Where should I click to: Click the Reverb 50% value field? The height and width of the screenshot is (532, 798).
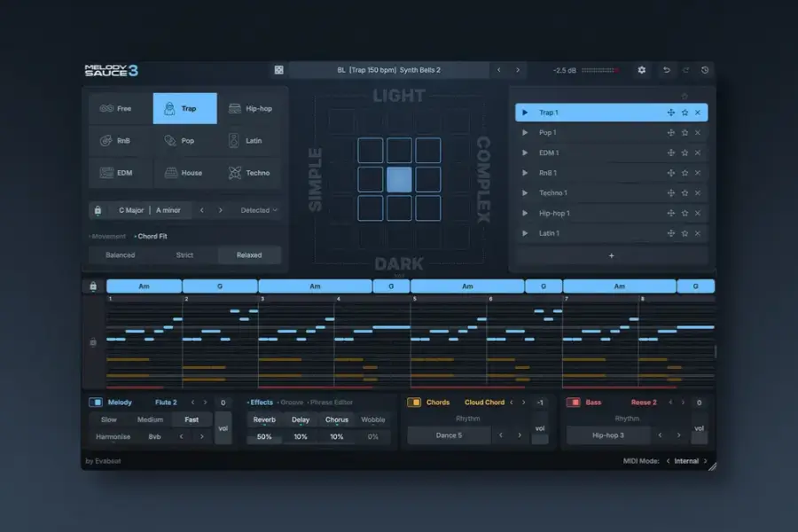coord(264,437)
